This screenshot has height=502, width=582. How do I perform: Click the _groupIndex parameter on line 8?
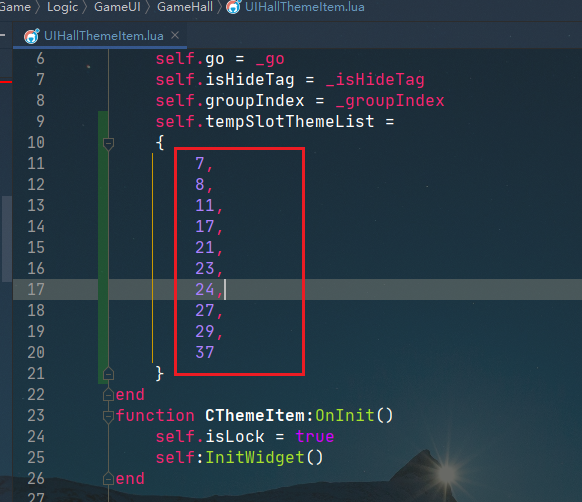pyautogui.click(x=390, y=101)
